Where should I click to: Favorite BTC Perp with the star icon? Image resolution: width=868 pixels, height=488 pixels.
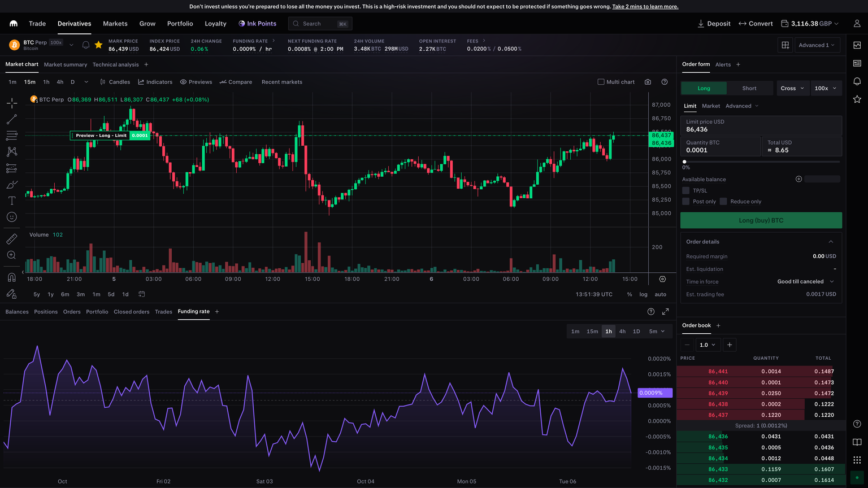pyautogui.click(x=98, y=45)
